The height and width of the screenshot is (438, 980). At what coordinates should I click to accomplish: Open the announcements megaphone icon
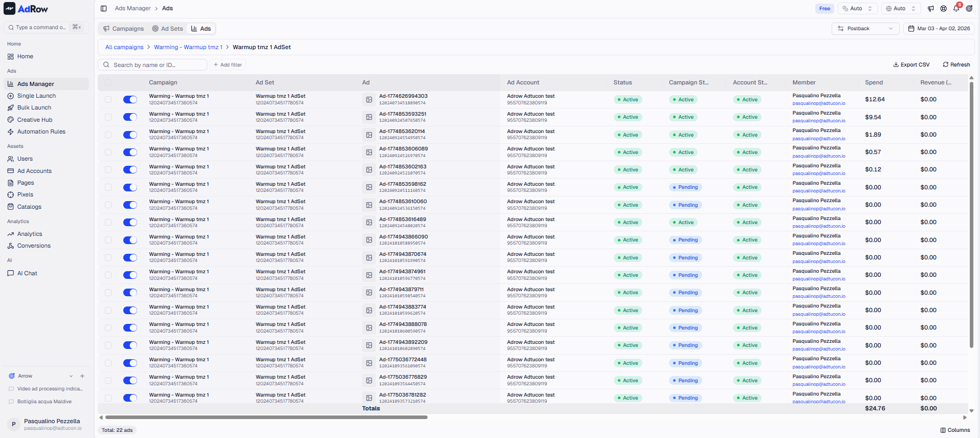(x=931, y=8)
